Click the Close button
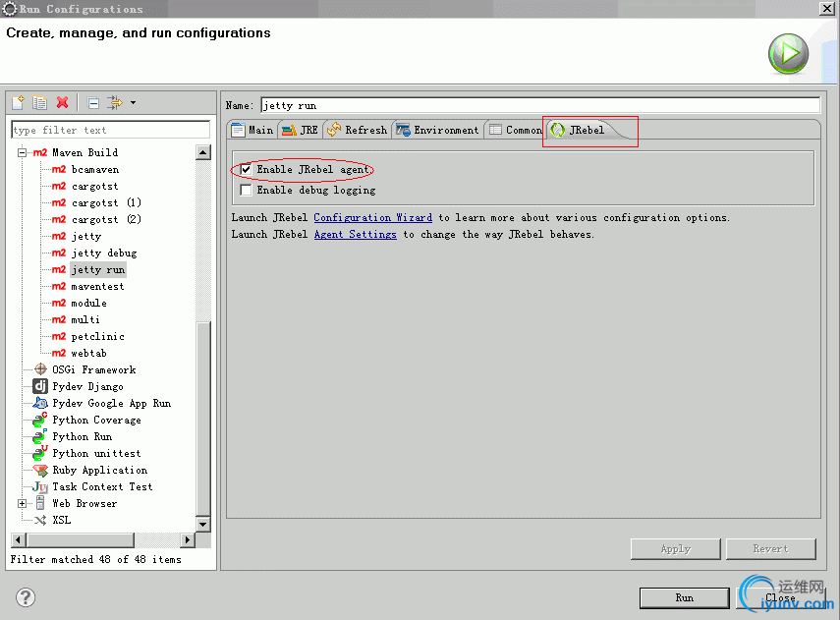Screen dimensions: 840x620 click(x=780, y=598)
